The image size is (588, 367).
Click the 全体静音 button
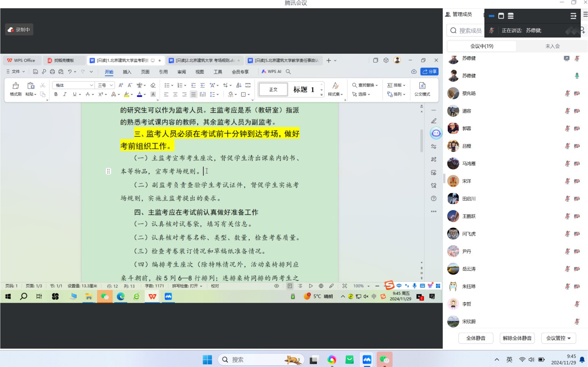476,338
